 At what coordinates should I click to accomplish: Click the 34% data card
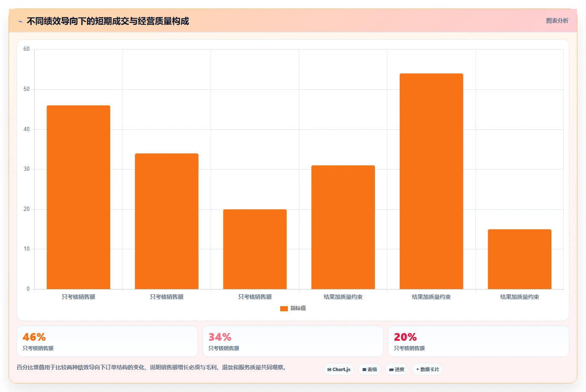[x=293, y=341]
